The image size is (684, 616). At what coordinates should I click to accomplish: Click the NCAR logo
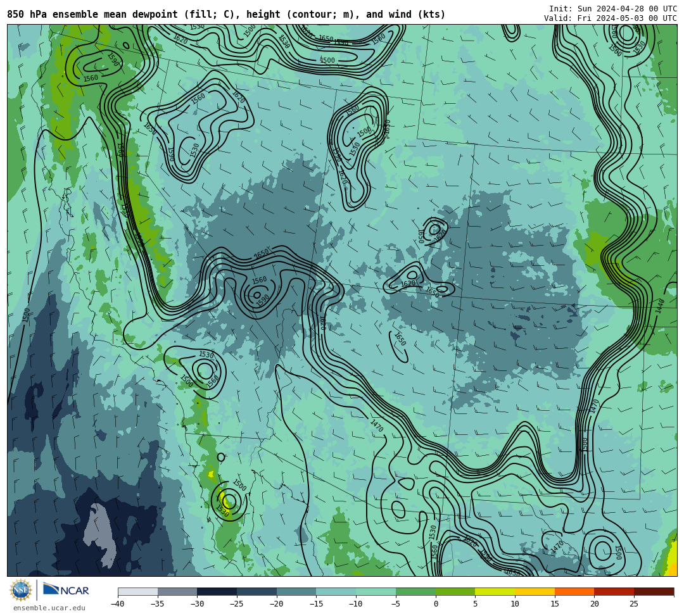click(66, 590)
